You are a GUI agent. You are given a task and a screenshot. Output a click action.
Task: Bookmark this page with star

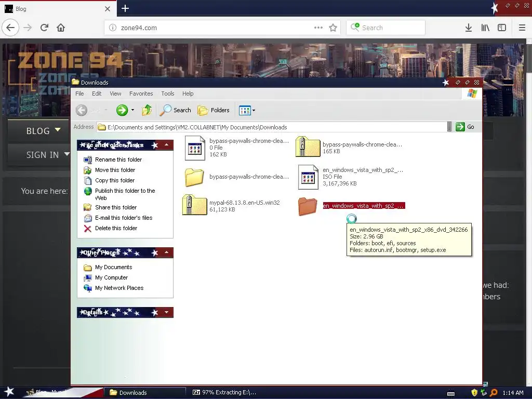(x=333, y=28)
